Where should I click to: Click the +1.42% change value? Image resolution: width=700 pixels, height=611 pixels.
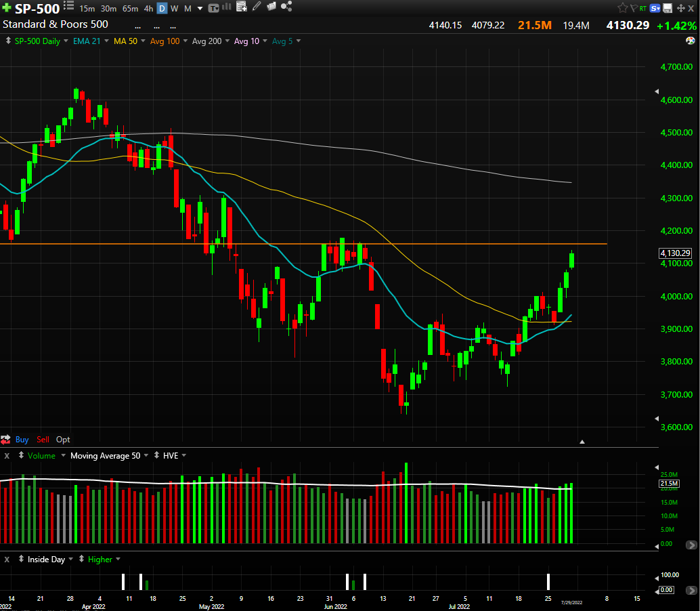(x=677, y=26)
